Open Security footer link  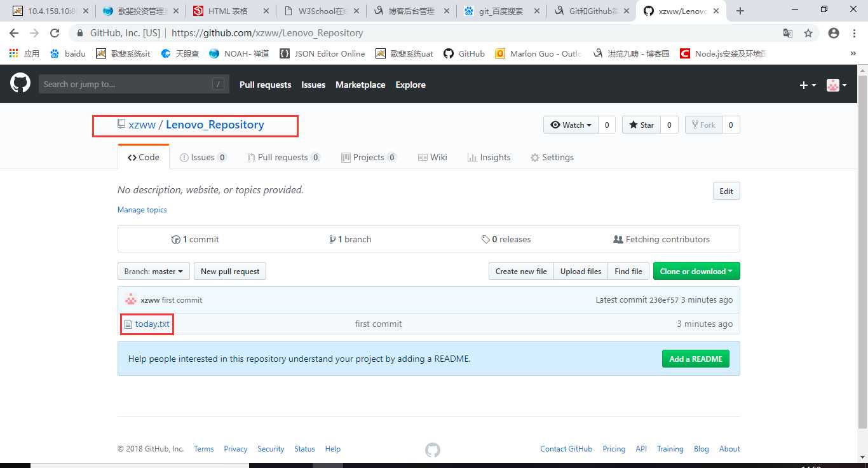[271, 449]
